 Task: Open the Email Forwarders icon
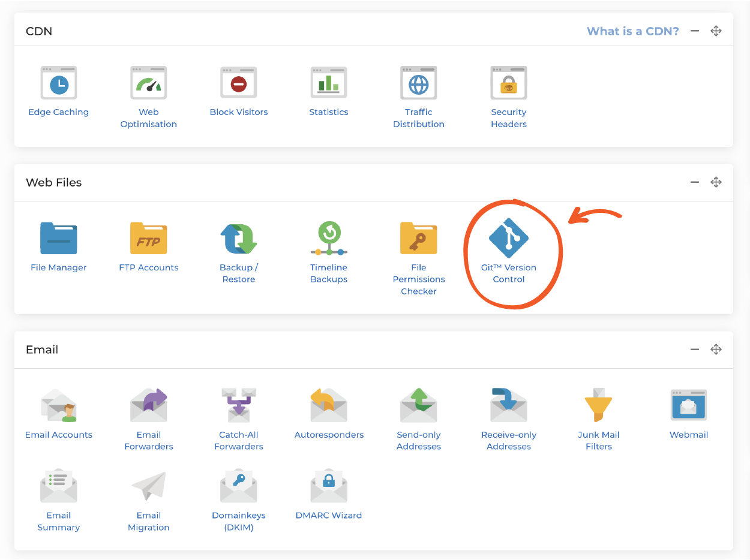click(149, 405)
